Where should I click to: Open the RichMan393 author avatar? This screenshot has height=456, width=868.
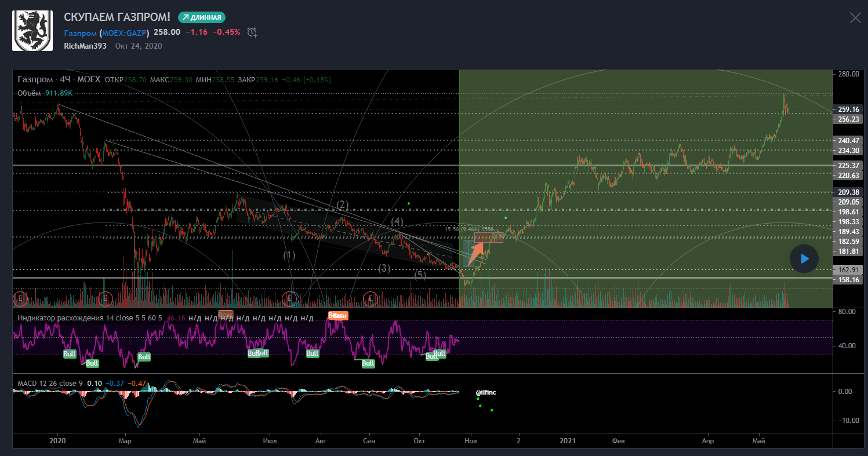32,31
